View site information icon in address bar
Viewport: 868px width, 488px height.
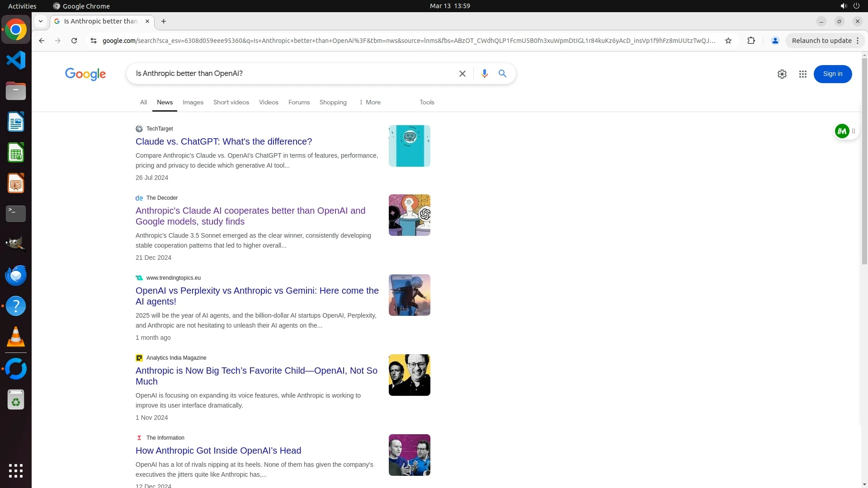pos(94,41)
